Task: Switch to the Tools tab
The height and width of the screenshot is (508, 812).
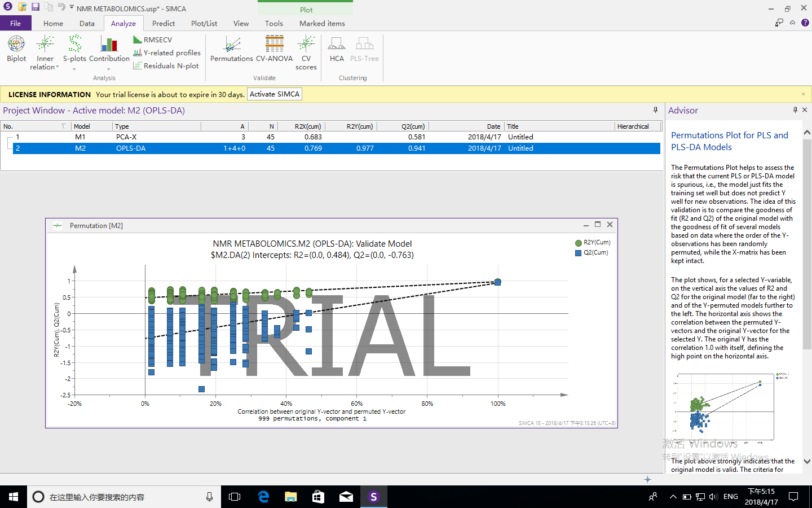Action: pos(274,23)
